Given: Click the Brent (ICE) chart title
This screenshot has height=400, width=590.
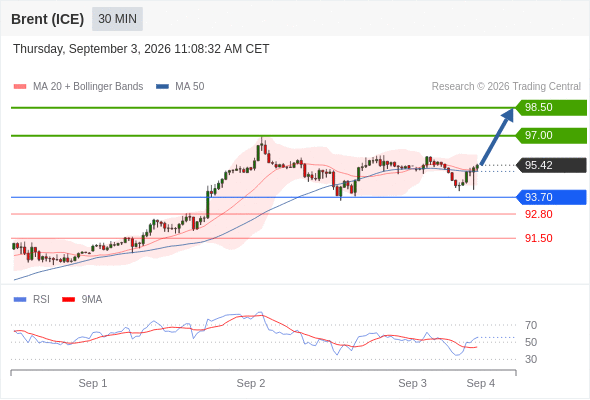Looking at the screenshot, I should [47, 19].
